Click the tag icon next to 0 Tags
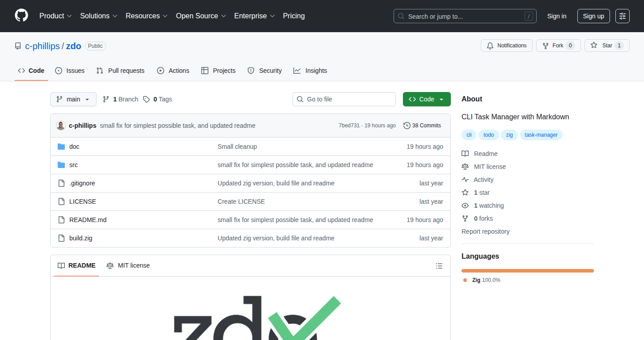 point(146,99)
